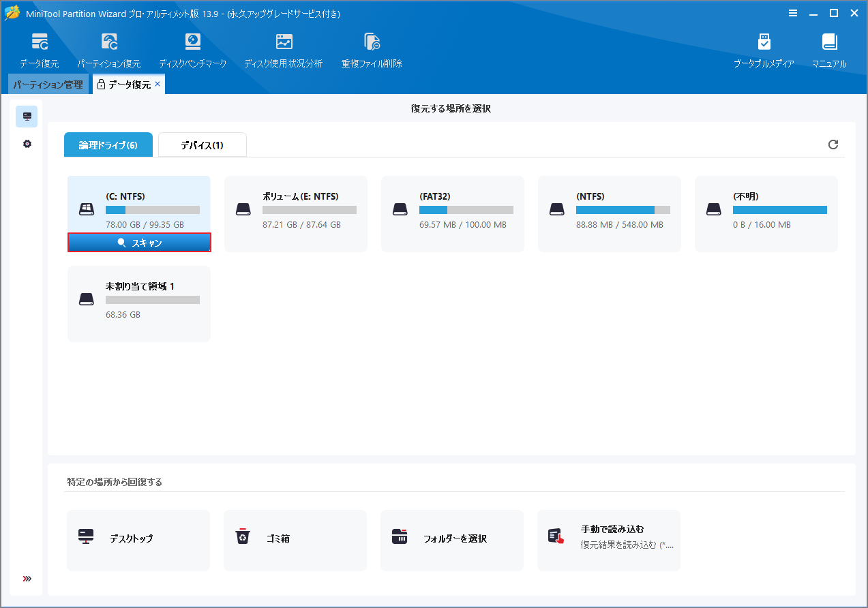Open the ブータブルメディア builder
The width and height of the screenshot is (868, 608).
pyautogui.click(x=764, y=50)
